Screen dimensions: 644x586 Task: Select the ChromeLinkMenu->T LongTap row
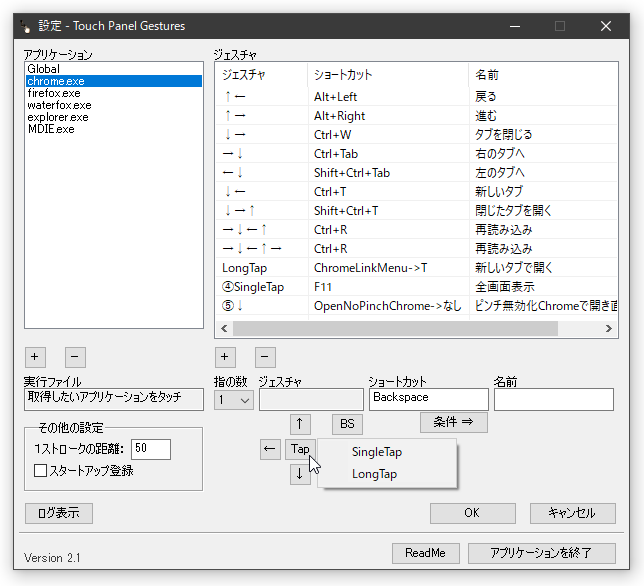[x=416, y=268]
